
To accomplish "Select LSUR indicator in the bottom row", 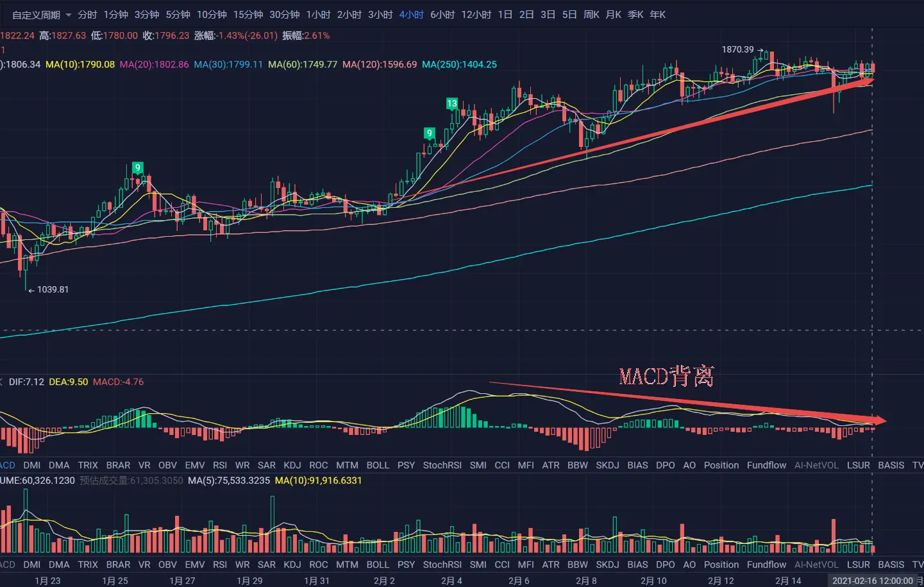I will point(859,565).
